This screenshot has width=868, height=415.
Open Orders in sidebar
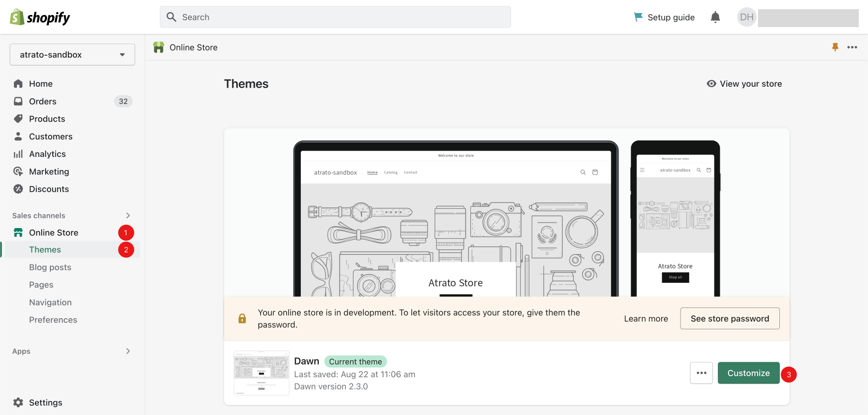coord(43,101)
